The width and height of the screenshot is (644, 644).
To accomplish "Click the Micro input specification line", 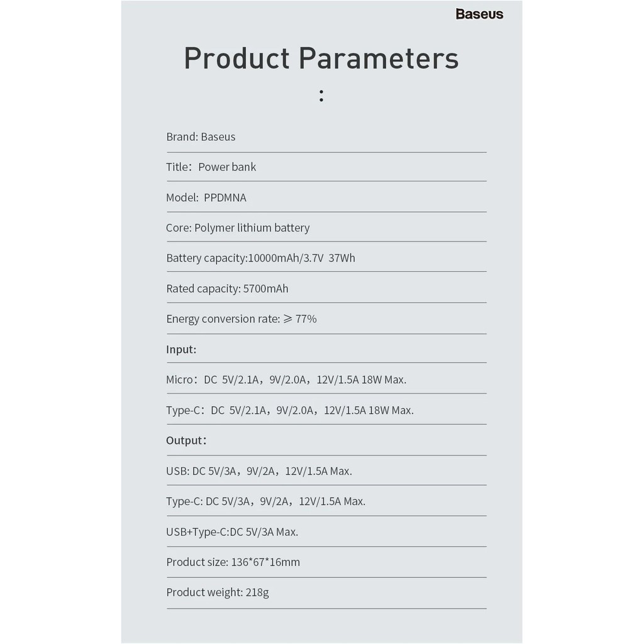I will (x=286, y=380).
